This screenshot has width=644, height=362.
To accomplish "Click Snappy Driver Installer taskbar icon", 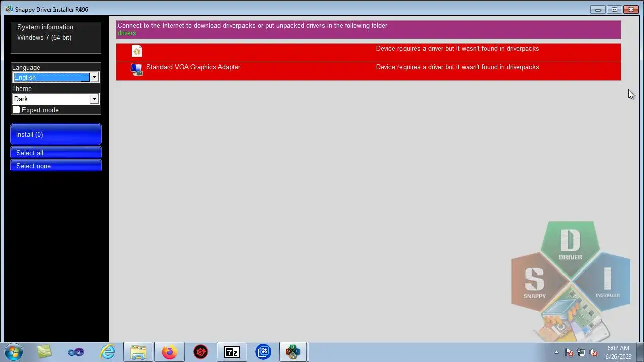I will (293, 352).
